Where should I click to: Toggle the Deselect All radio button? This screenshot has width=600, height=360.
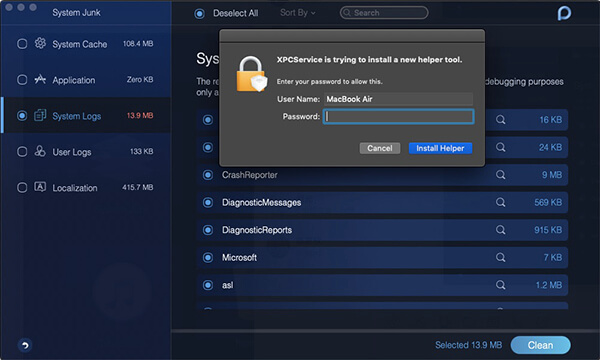click(199, 14)
